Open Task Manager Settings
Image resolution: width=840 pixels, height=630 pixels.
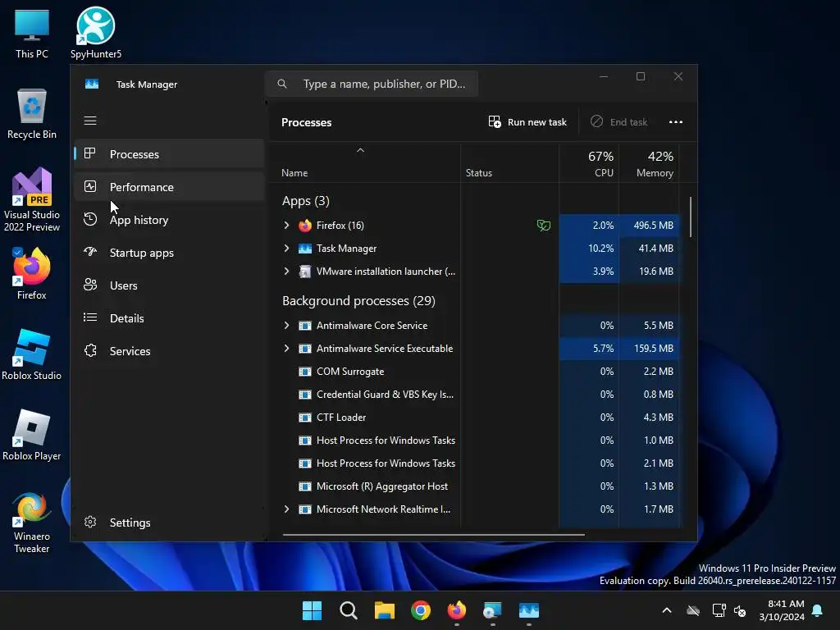(x=169, y=523)
